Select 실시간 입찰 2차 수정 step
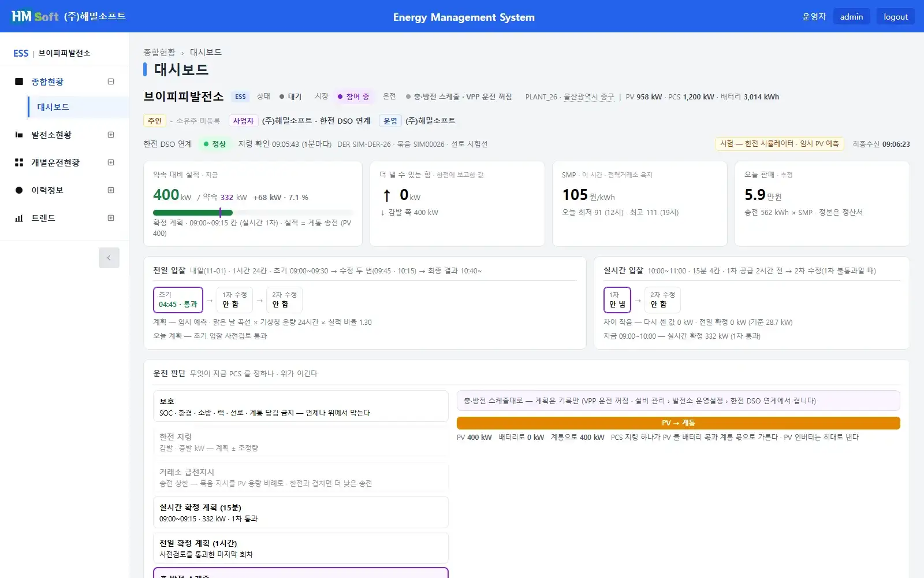The width and height of the screenshot is (924, 578). 662,299
